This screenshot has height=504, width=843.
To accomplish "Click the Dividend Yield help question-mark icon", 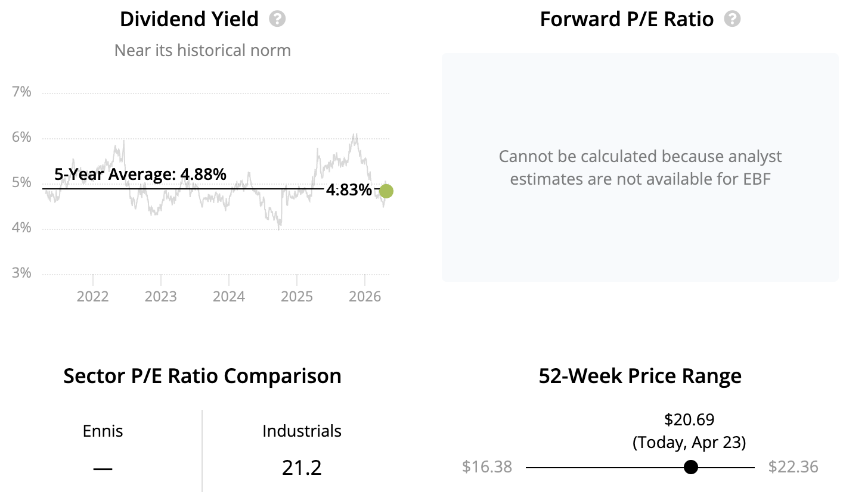I will pyautogui.click(x=277, y=19).
